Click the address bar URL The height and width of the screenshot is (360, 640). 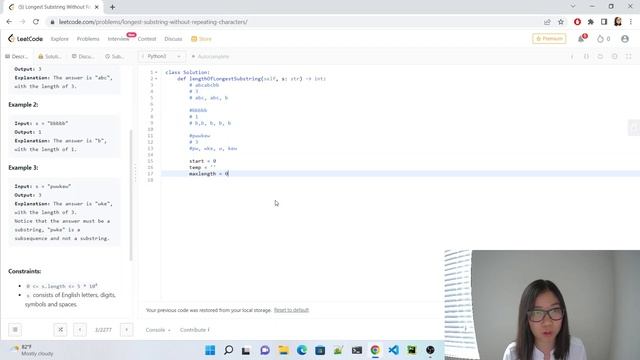point(153,22)
